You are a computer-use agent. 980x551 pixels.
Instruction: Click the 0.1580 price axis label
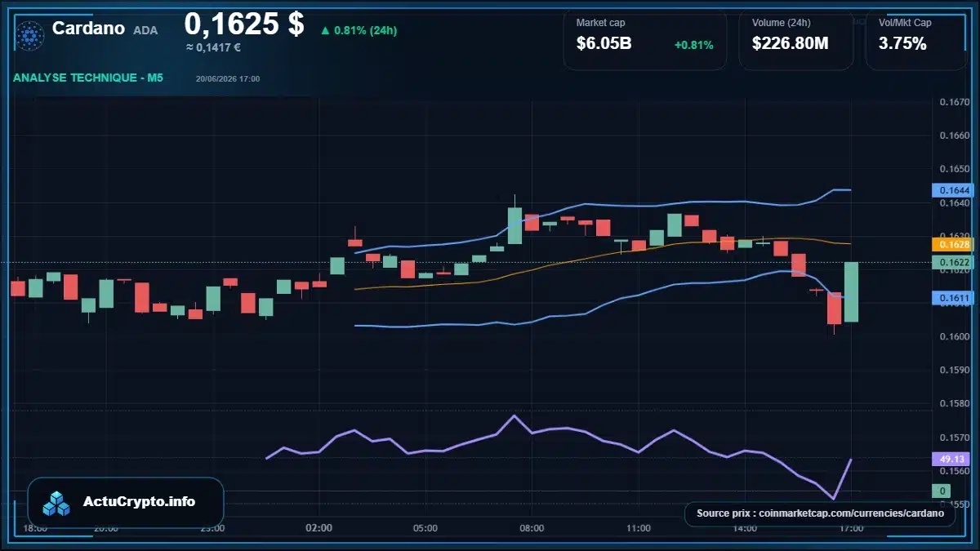pyautogui.click(x=954, y=403)
